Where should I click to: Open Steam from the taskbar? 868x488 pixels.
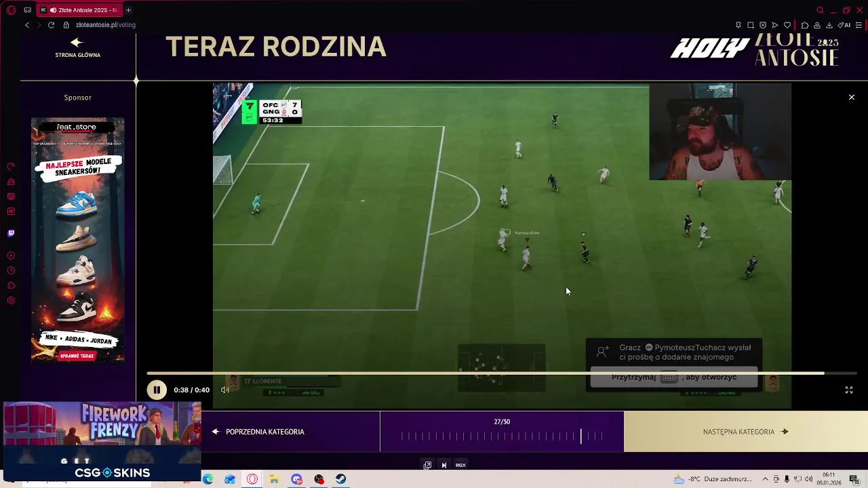click(x=340, y=479)
